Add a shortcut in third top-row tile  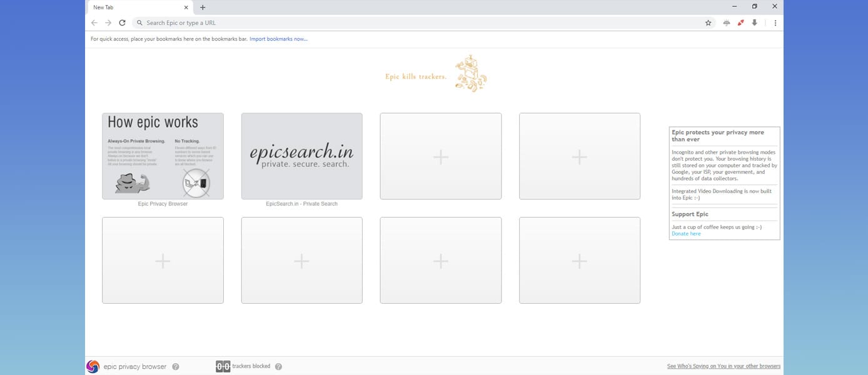point(441,156)
